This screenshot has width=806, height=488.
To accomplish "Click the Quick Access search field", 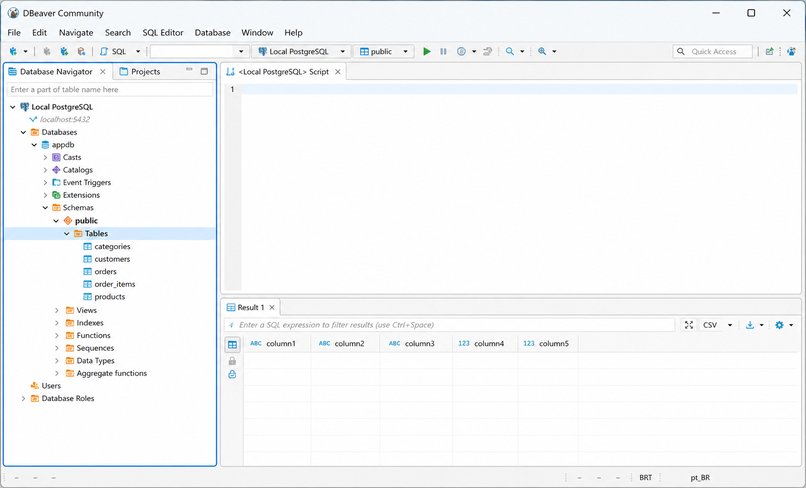I will 712,51.
